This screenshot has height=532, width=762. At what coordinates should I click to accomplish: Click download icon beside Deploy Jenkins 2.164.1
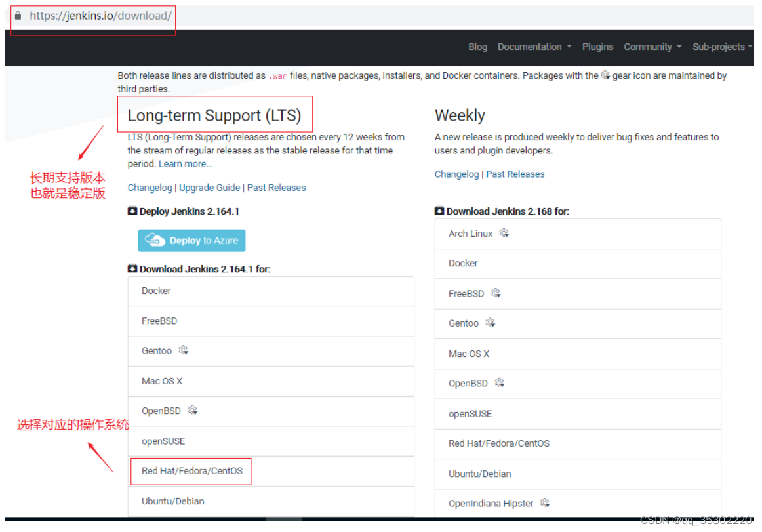(x=132, y=211)
